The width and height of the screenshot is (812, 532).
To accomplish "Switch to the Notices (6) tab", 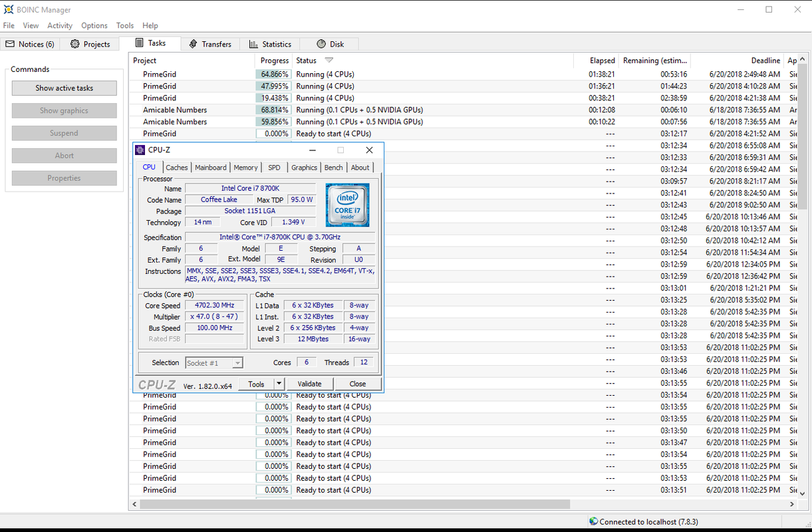I will pyautogui.click(x=30, y=44).
